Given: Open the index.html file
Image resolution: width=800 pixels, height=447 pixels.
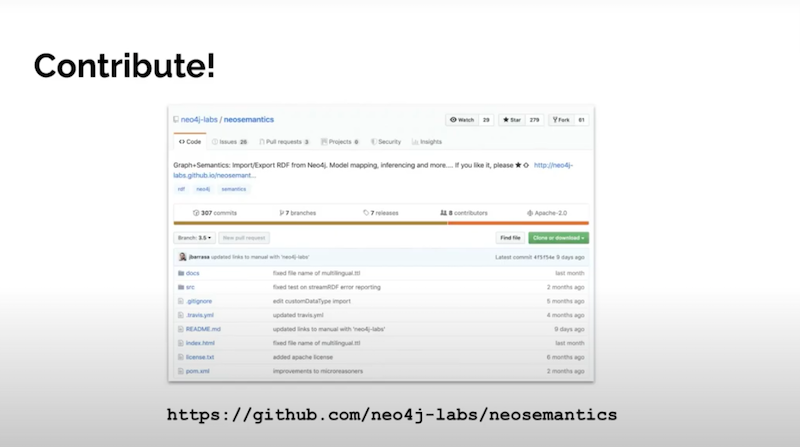Looking at the screenshot, I should coord(200,343).
